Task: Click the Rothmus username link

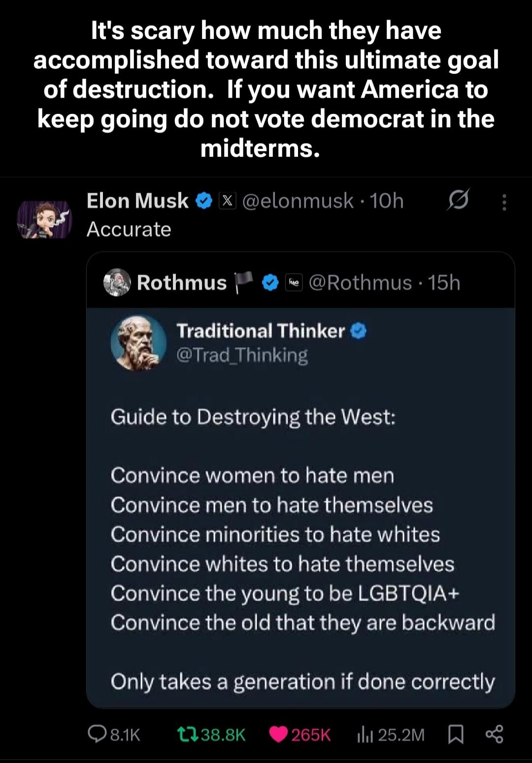Action: click(181, 283)
